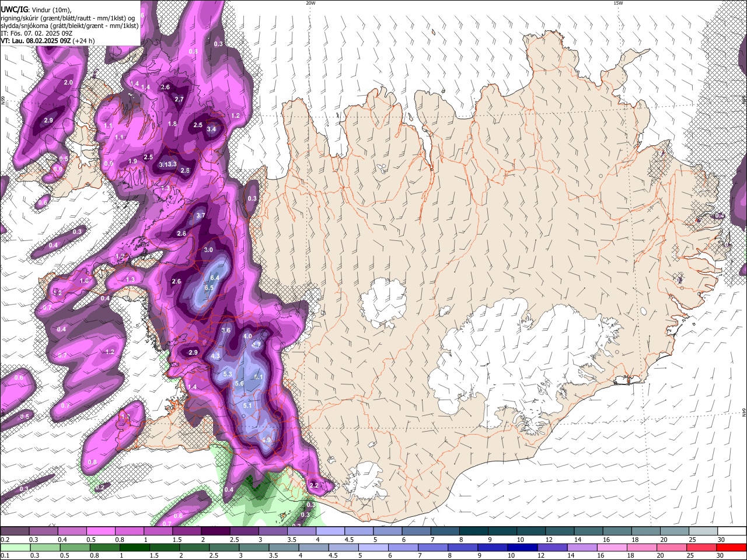Viewport: 747px width, 560px height.
Task: Click the 5.6 precipitation value on the map
Action: point(239,383)
